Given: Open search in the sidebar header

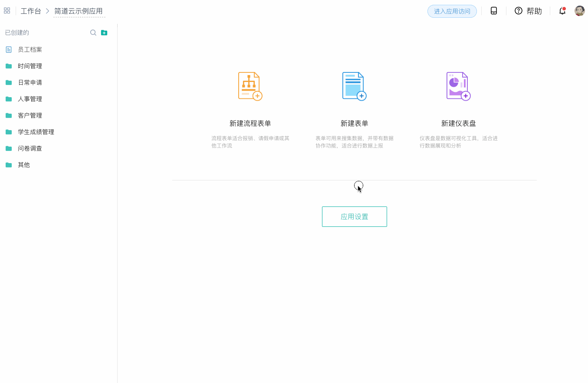Looking at the screenshot, I should pyautogui.click(x=93, y=33).
